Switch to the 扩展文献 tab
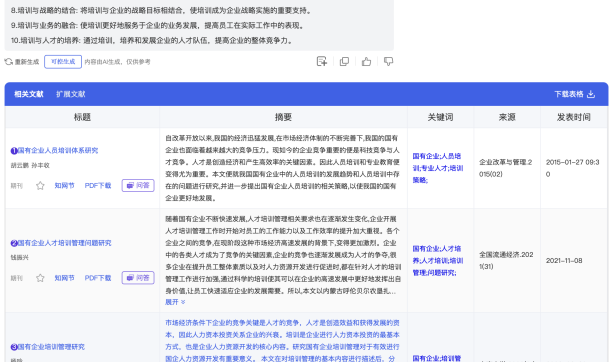The height and width of the screenshot is (362, 610). click(70, 94)
